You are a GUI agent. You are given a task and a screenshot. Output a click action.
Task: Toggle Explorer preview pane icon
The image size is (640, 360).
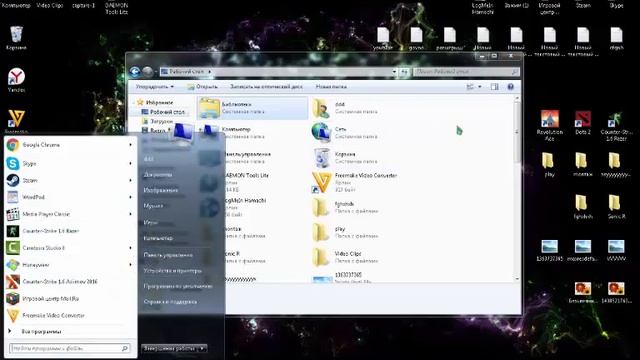(x=494, y=87)
